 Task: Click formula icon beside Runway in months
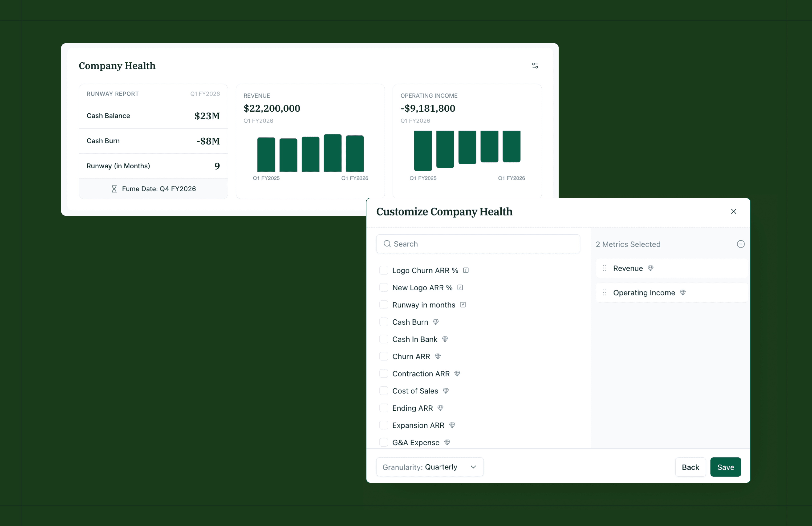pyautogui.click(x=463, y=305)
